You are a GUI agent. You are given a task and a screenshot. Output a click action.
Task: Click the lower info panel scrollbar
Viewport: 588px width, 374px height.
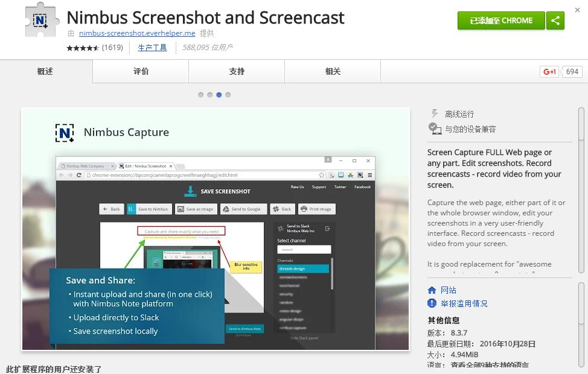pos(581,325)
